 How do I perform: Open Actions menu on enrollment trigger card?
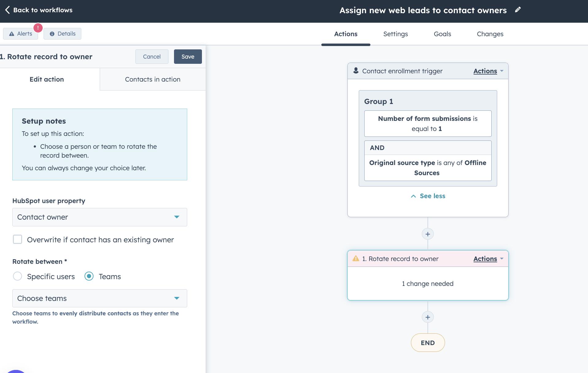pos(488,71)
